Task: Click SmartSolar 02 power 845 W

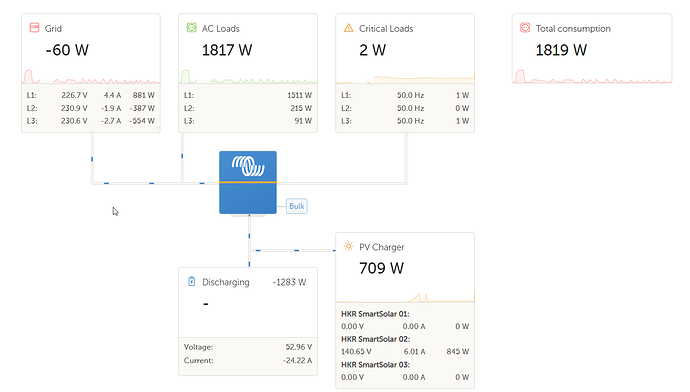Action: 458,352
